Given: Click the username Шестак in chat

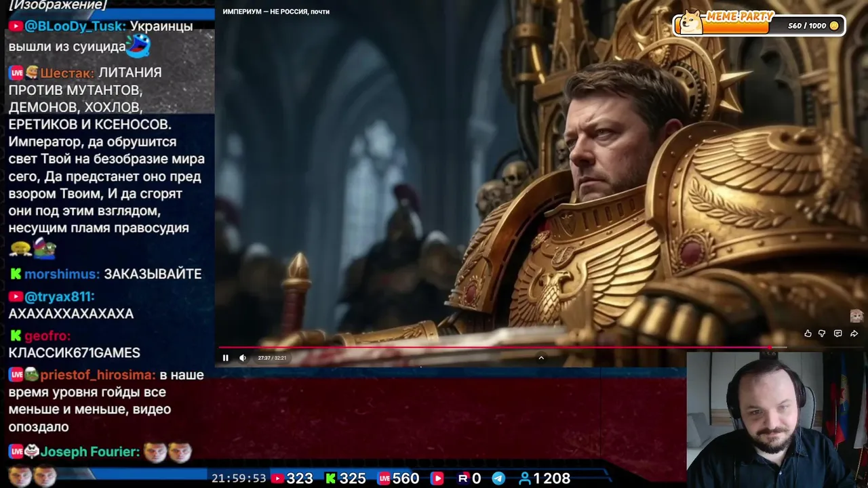Looking at the screenshot, I should [66, 73].
